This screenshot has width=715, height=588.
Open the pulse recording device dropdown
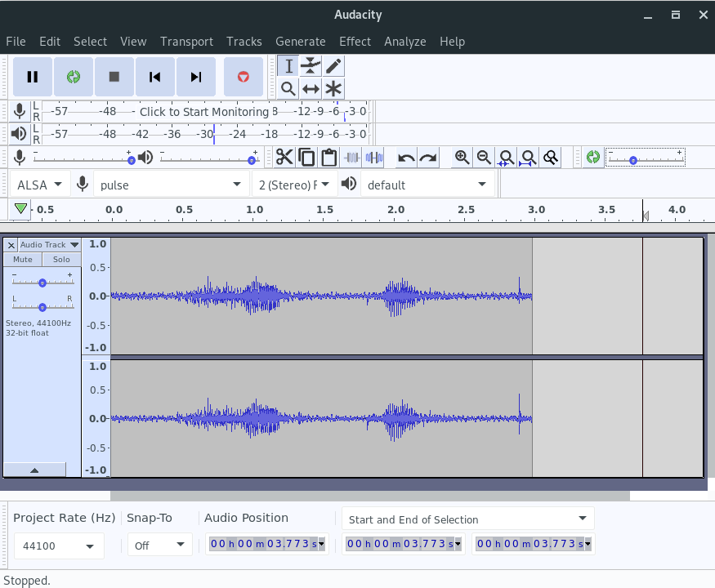171,185
